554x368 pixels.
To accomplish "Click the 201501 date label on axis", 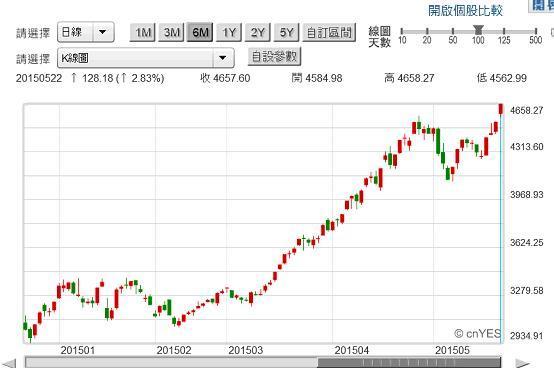I will [78, 350].
